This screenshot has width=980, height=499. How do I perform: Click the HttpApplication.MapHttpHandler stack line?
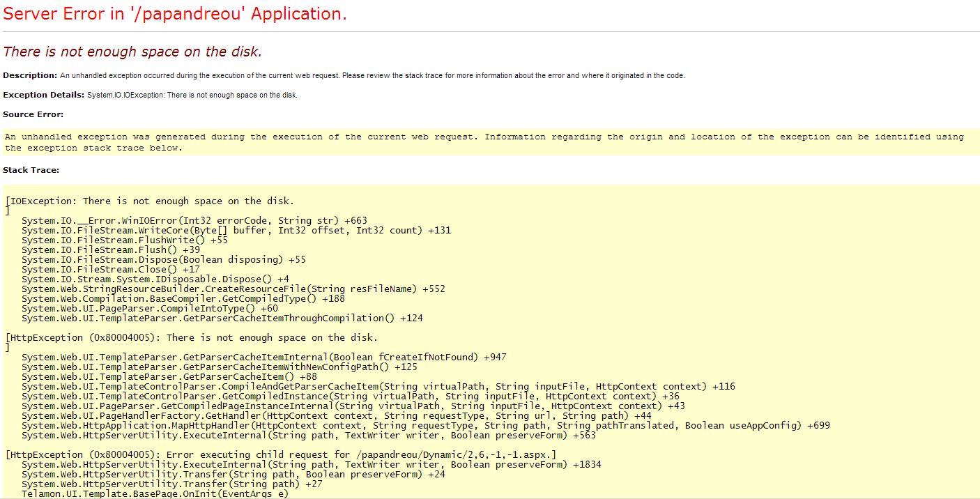425,426
